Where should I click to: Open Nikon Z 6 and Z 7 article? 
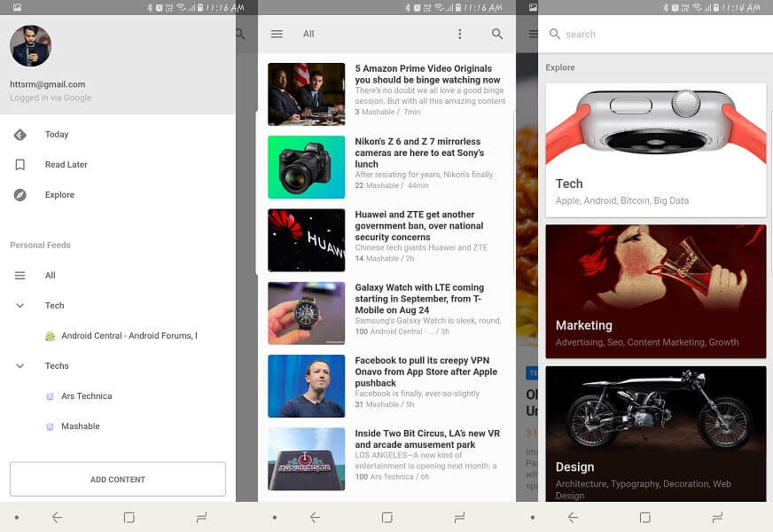click(386, 168)
